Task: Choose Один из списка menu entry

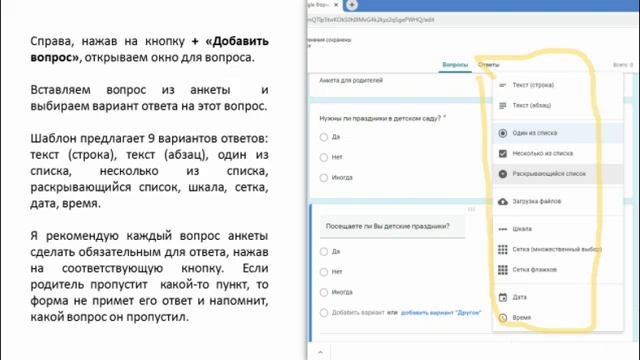Action: [x=558, y=133]
